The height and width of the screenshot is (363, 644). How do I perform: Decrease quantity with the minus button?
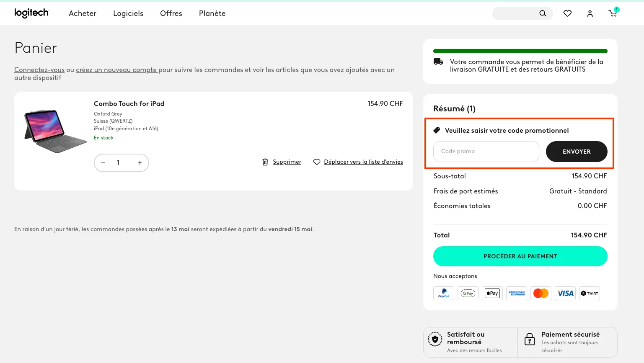[x=103, y=163]
